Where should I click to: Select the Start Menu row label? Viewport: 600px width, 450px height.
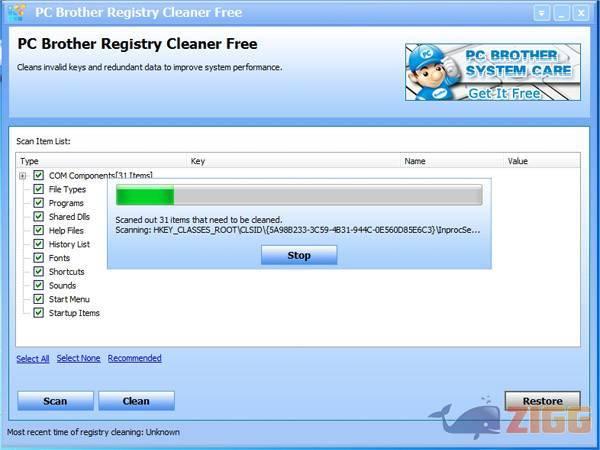tap(69, 299)
